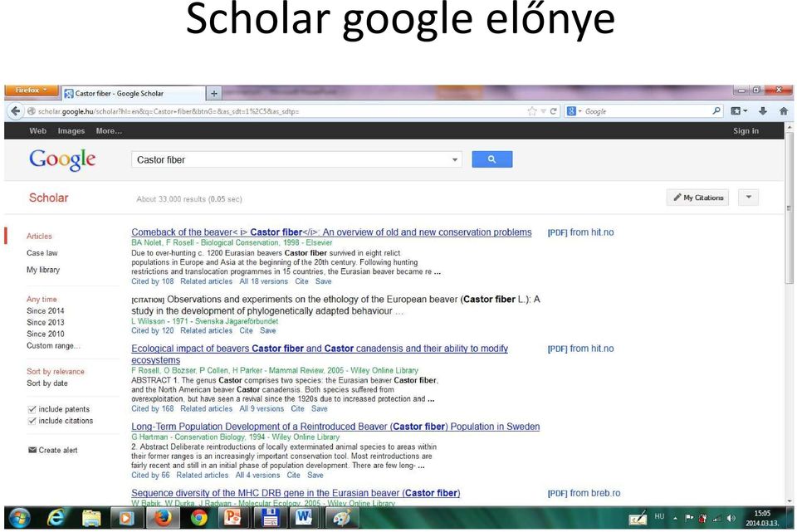Click the network signal tray icon
Screen dimensions: 797x532
[717, 518]
